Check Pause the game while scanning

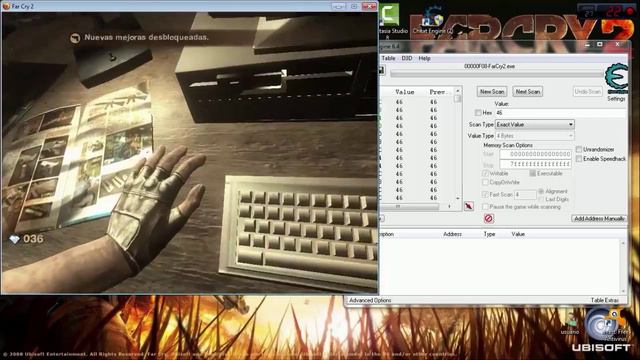[485, 207]
